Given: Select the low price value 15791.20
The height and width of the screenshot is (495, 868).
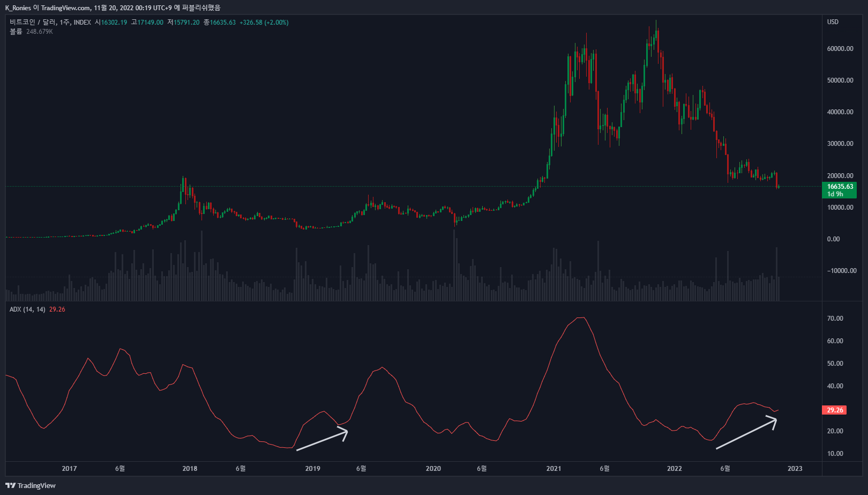Looking at the screenshot, I should point(186,23).
